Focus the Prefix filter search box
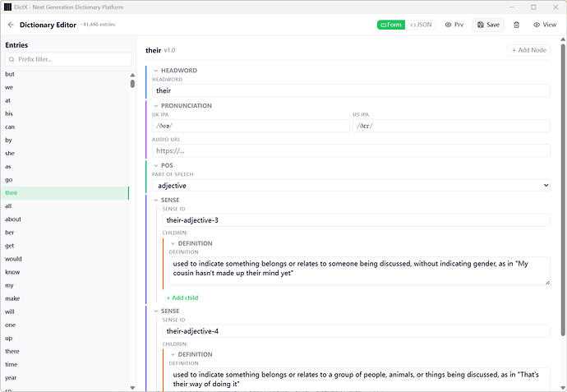Screen dimensions: 567x392 coord(68,59)
